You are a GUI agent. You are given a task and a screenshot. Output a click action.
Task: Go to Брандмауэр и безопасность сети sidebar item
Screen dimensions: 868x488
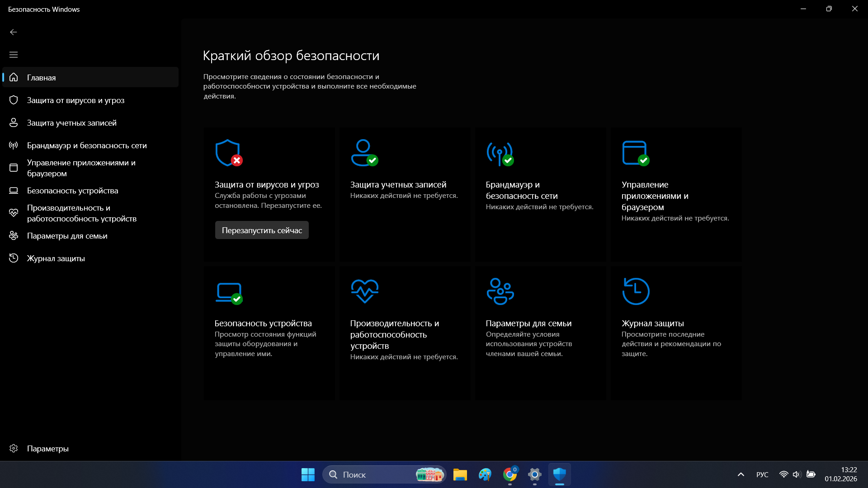click(90, 145)
